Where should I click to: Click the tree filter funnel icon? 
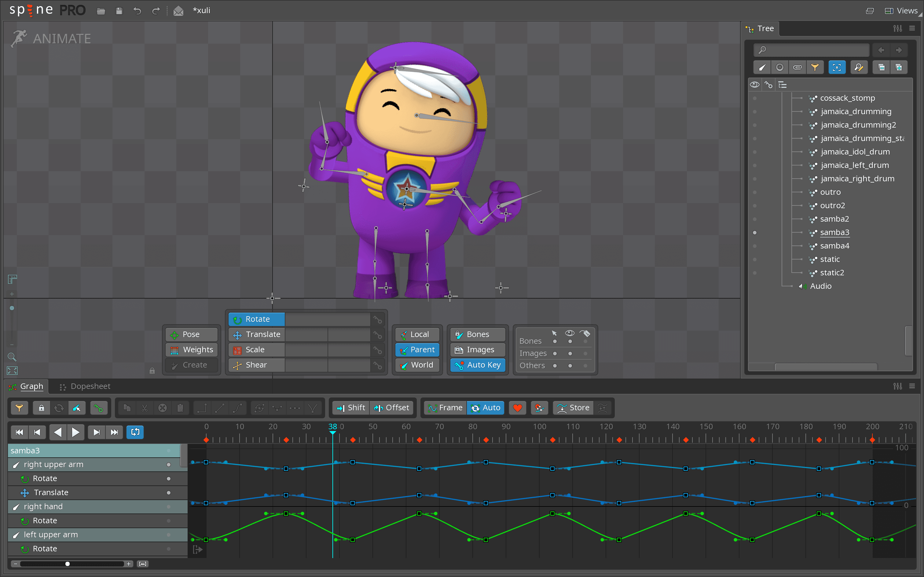815,67
